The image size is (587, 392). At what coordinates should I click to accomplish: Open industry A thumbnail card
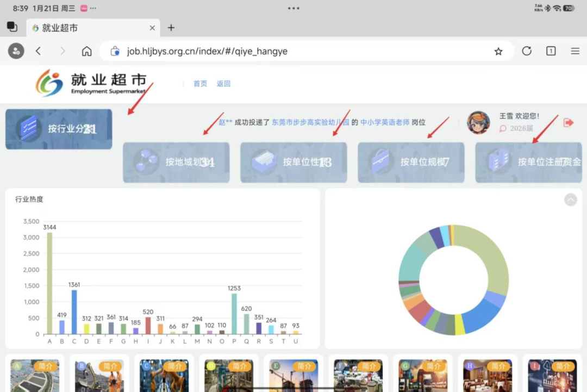coord(35,375)
